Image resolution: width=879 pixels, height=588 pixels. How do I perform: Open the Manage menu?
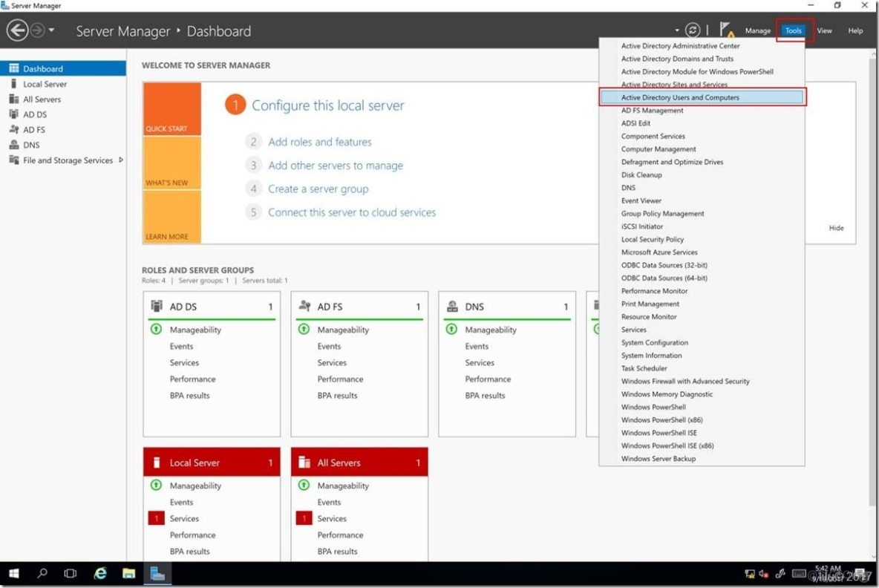pyautogui.click(x=757, y=30)
